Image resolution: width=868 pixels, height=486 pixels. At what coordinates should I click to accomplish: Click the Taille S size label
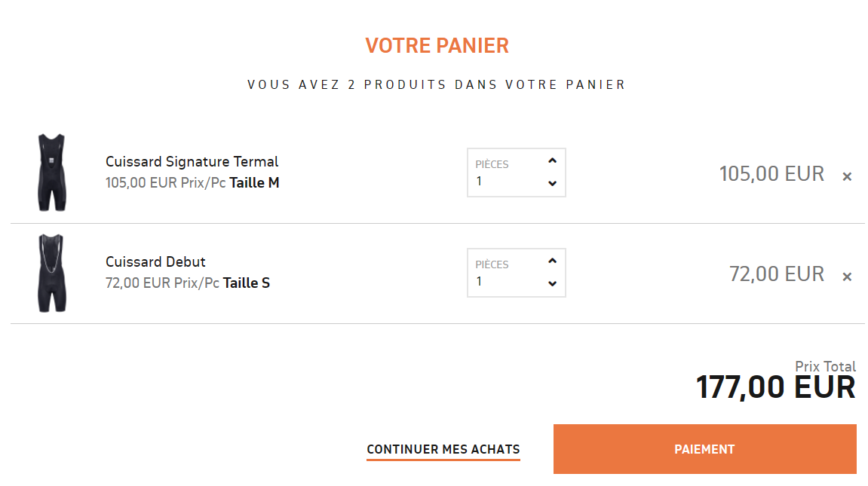tap(247, 283)
